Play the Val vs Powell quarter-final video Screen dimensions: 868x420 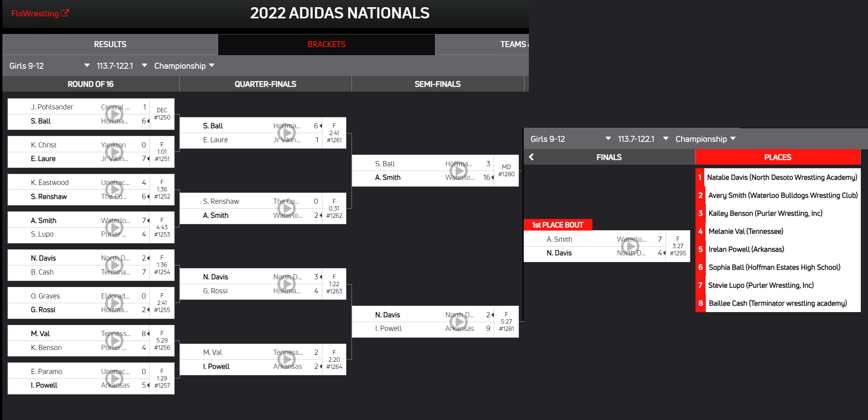tap(286, 360)
